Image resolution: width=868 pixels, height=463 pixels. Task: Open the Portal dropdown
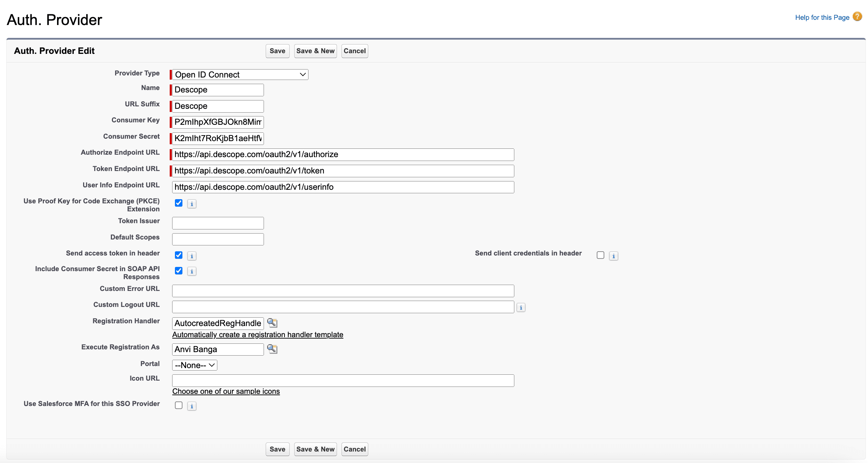click(x=194, y=365)
